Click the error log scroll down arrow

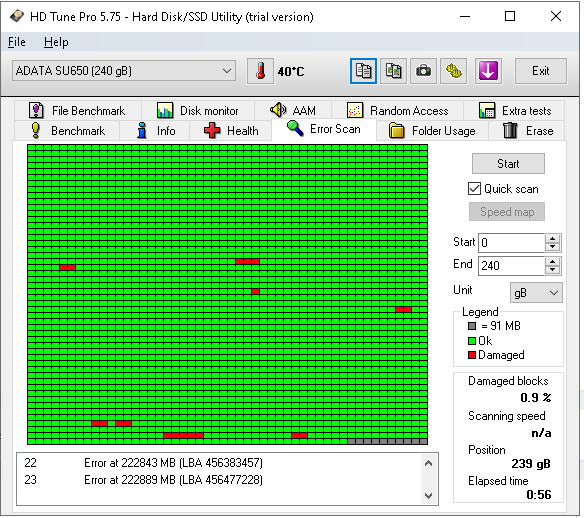point(428,496)
